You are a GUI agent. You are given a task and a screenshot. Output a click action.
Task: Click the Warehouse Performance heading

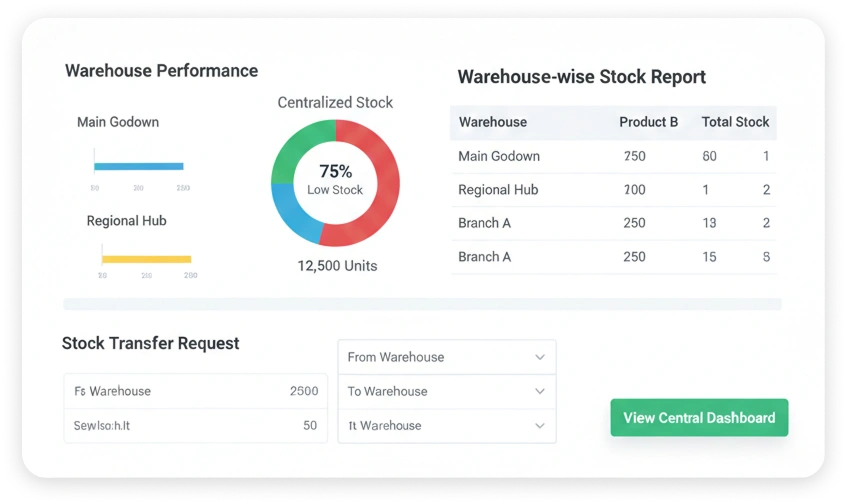pyautogui.click(x=162, y=71)
